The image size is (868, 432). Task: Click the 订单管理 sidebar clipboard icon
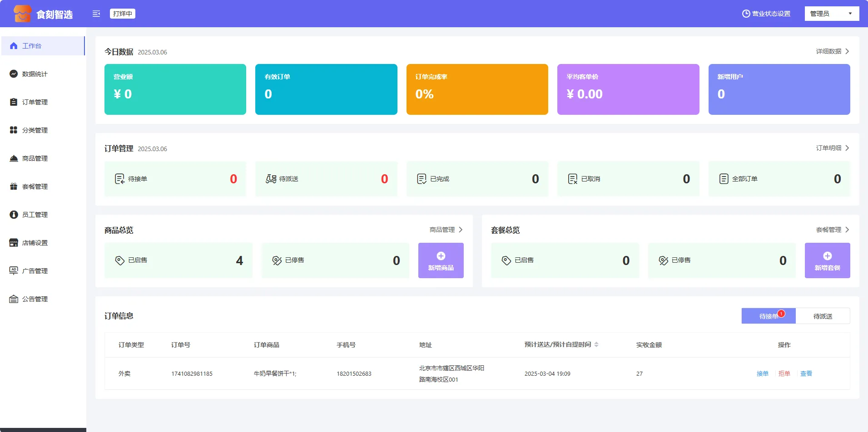(14, 102)
